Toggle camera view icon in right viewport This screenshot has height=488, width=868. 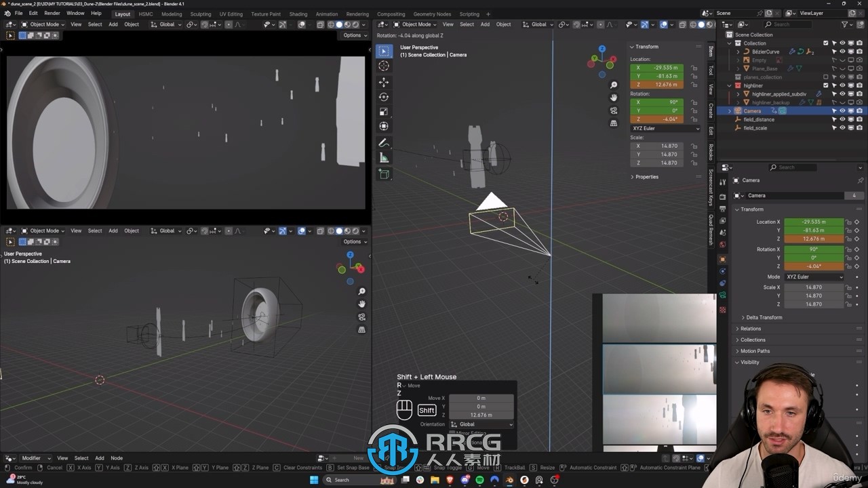[x=614, y=110]
